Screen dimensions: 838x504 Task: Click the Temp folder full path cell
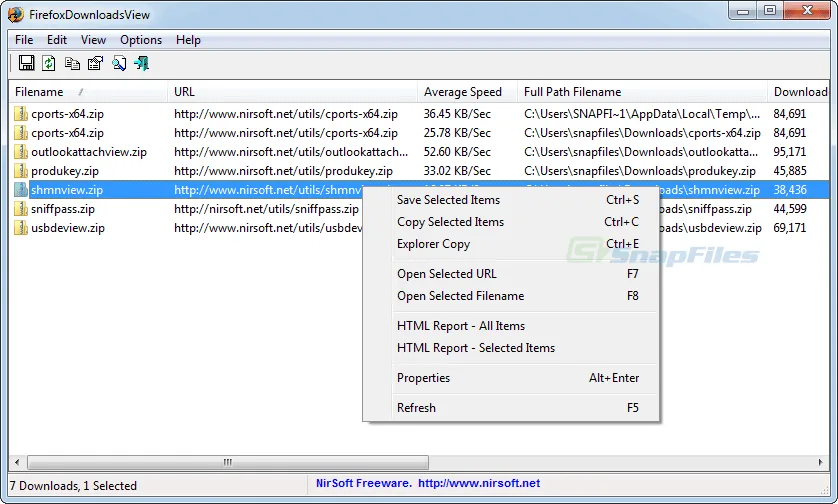(x=641, y=114)
